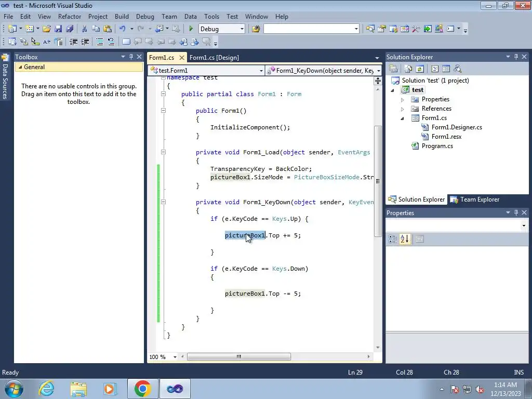Click the Copy toolbar icon

pyautogui.click(x=96, y=29)
